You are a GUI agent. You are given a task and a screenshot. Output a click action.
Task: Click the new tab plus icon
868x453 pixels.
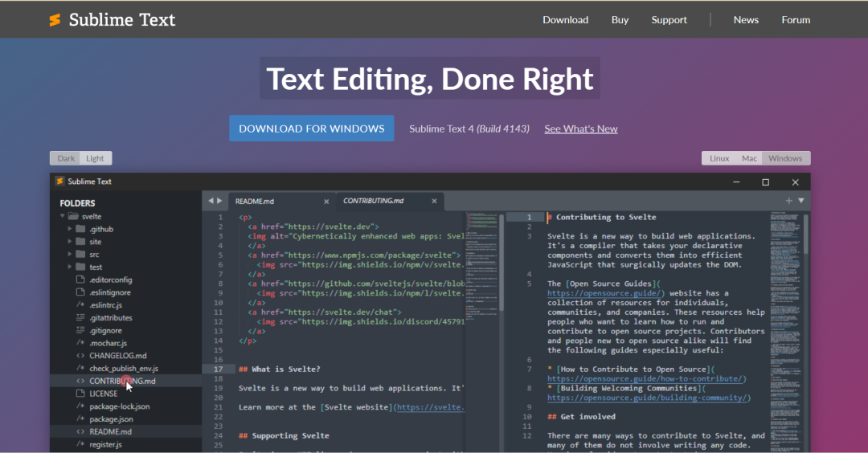789,201
